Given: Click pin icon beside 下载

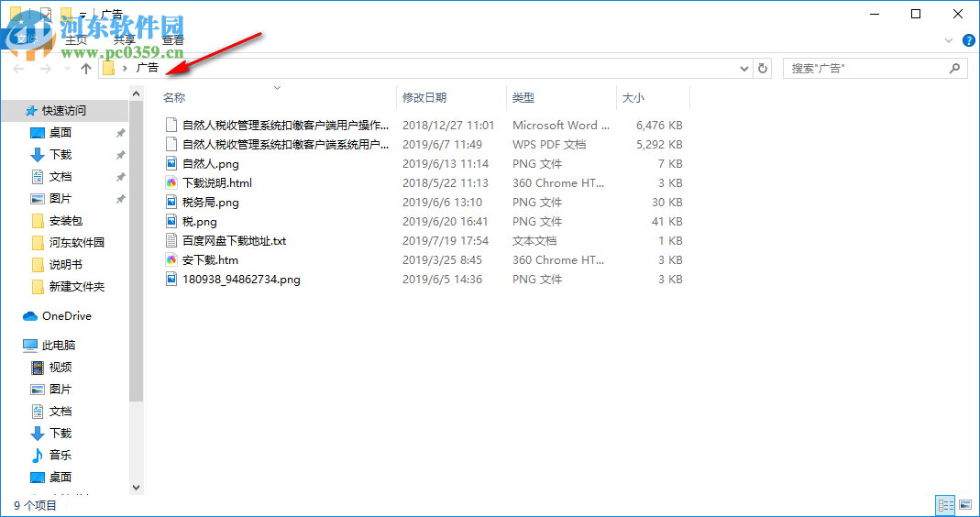Looking at the screenshot, I should coord(121,154).
